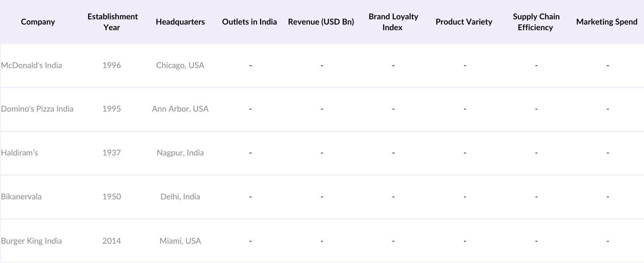Image resolution: width=644 pixels, height=263 pixels.
Task: Select the Outlets in India header
Action: [x=249, y=22]
